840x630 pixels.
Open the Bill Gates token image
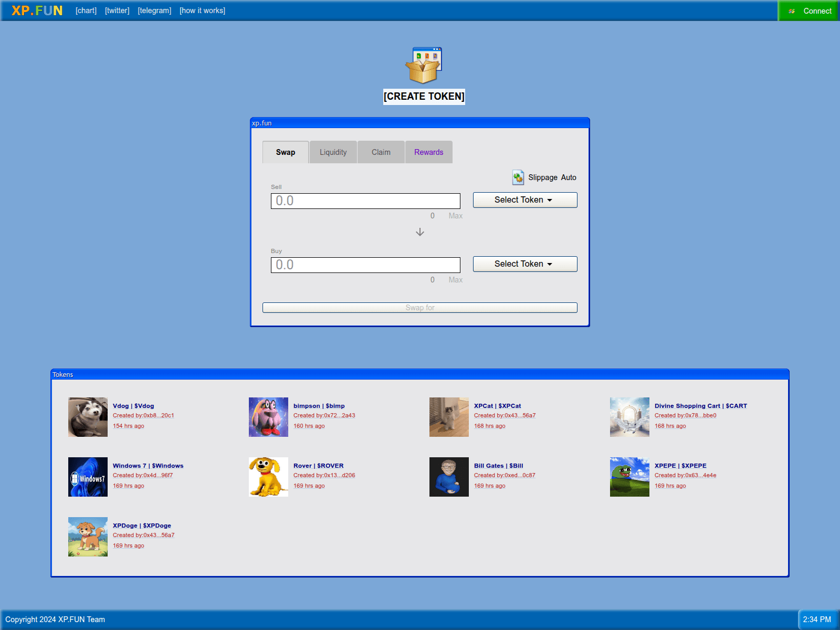(x=449, y=477)
